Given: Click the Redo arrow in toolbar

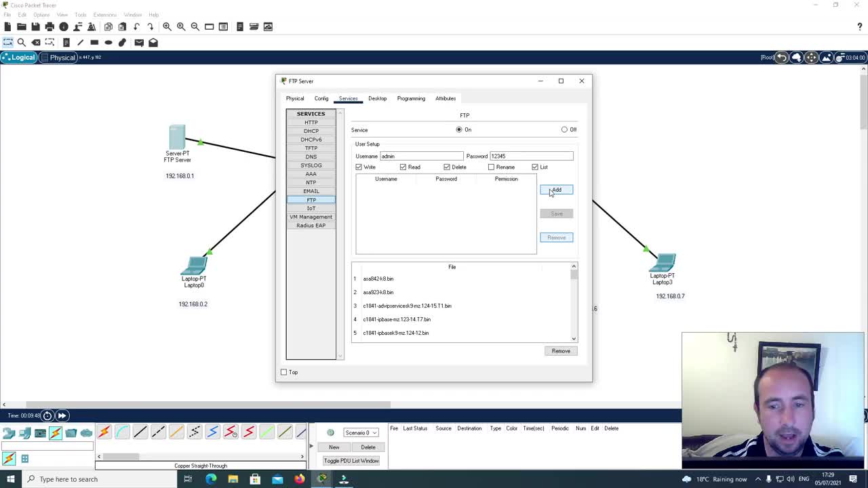Looking at the screenshot, I should pyautogui.click(x=151, y=26).
